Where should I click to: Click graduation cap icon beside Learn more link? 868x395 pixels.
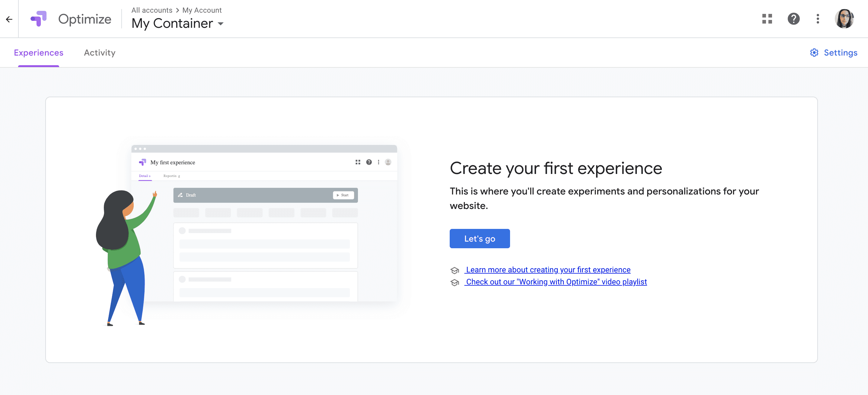click(455, 270)
